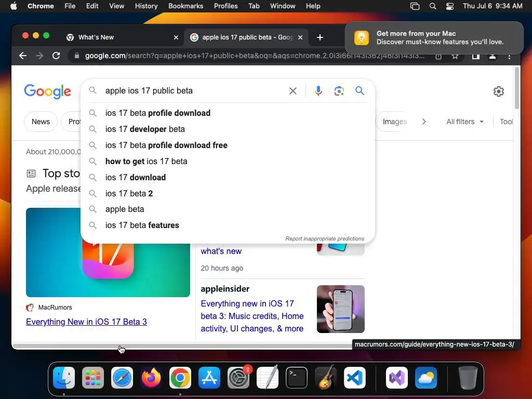Open the Chrome three-dot menu

point(509,56)
